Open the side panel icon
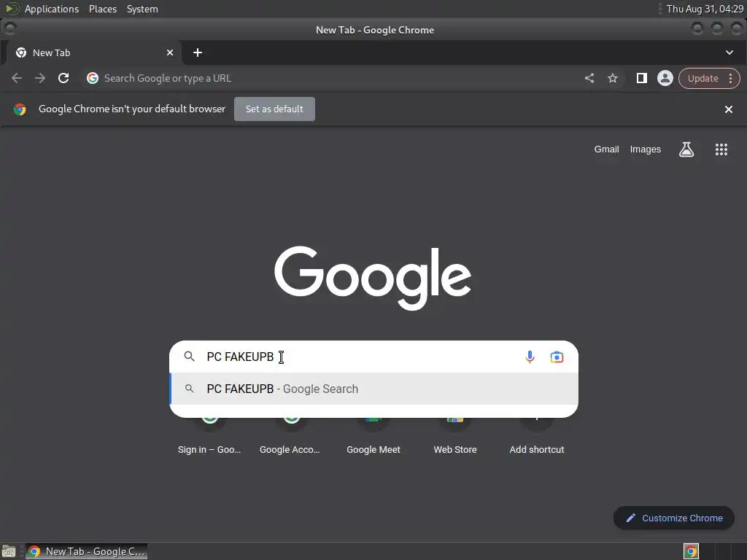 point(642,78)
